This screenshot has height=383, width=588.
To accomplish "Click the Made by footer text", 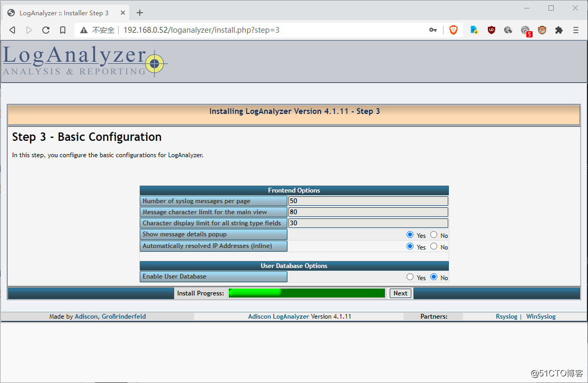I will [61, 316].
